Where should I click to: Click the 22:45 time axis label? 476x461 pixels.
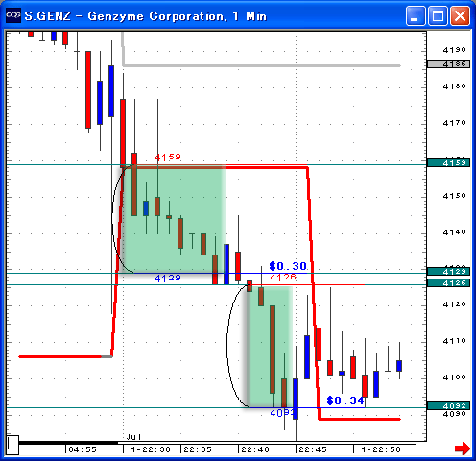click(x=313, y=449)
